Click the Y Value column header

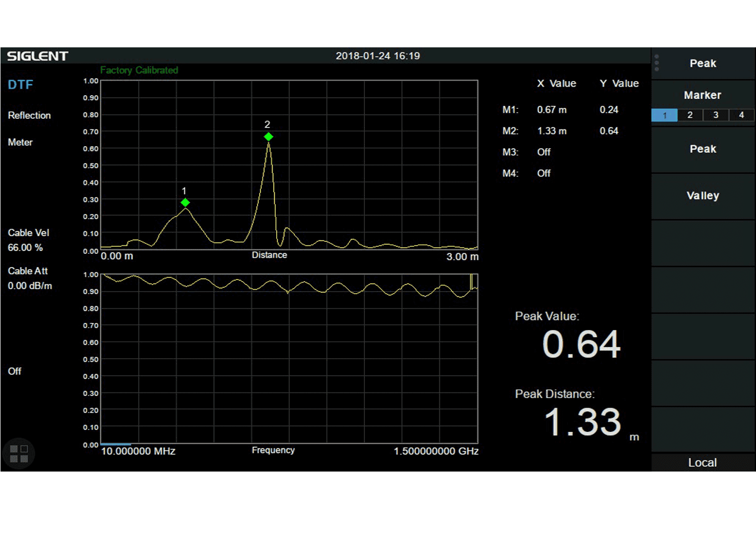(619, 84)
